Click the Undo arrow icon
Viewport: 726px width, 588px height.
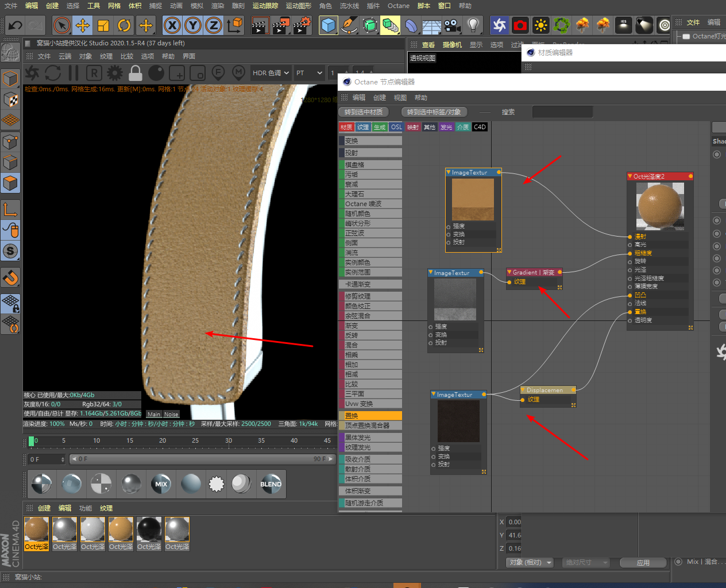coord(16,25)
